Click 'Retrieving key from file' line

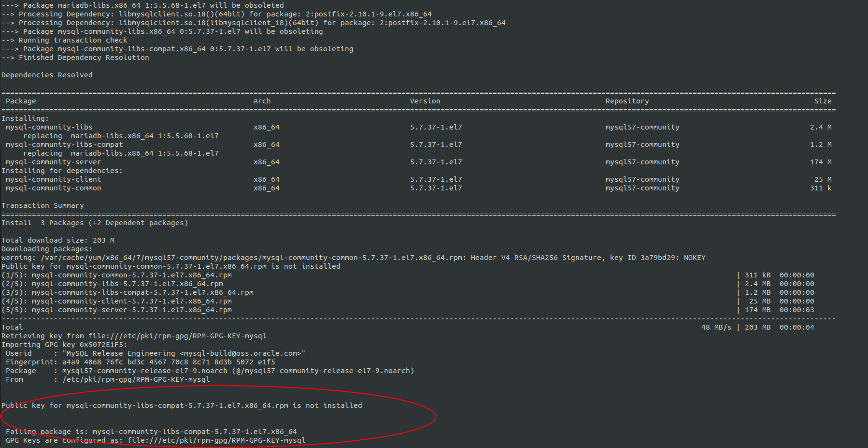(134, 336)
